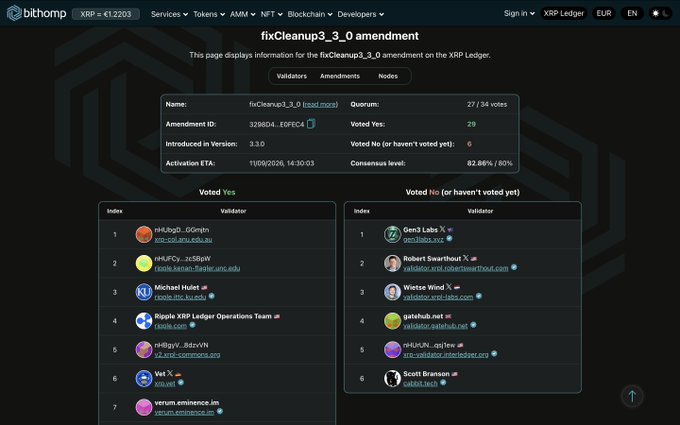Image resolution: width=680 pixels, height=425 pixels.
Task: Open the gen3labs.xyz link
Action: point(423,239)
